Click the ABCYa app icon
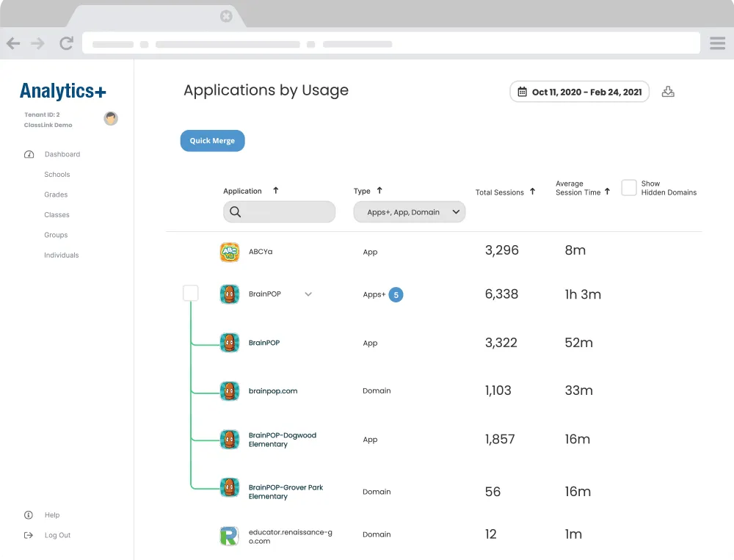The height and width of the screenshot is (560, 734). [x=230, y=252]
